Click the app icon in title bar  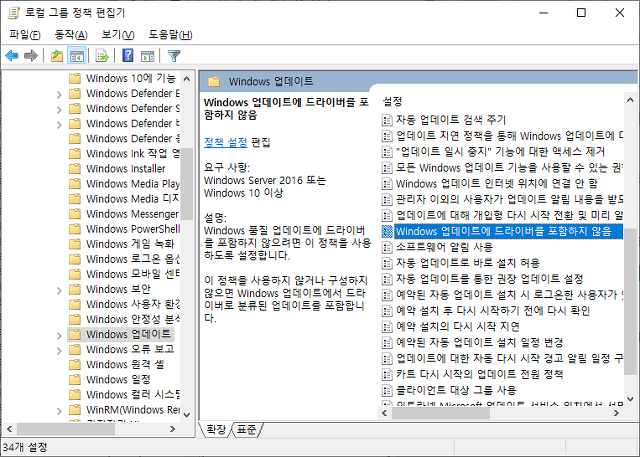(13, 13)
